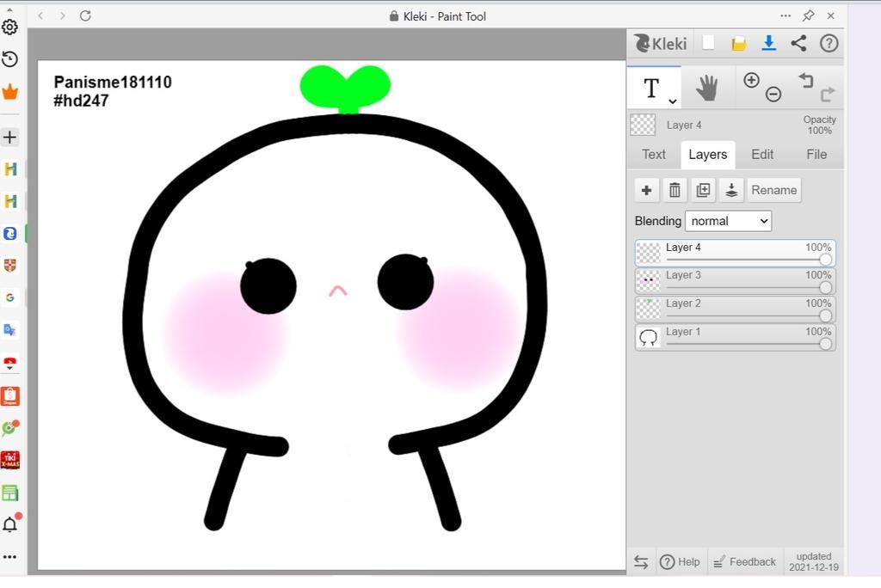Click the Kleki logo in the panel
881x588 pixels.
click(660, 43)
